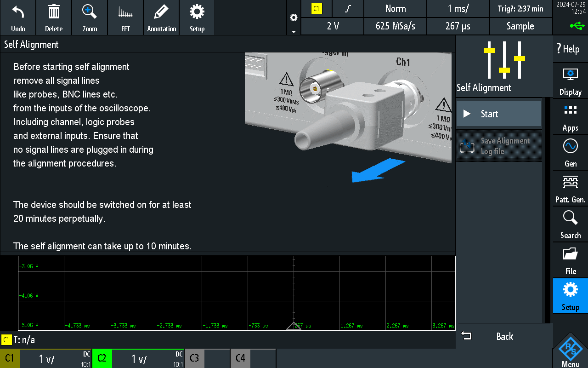The height and width of the screenshot is (368, 588).
Task: Click the 625 MSa/s sample rate
Action: pos(396,26)
